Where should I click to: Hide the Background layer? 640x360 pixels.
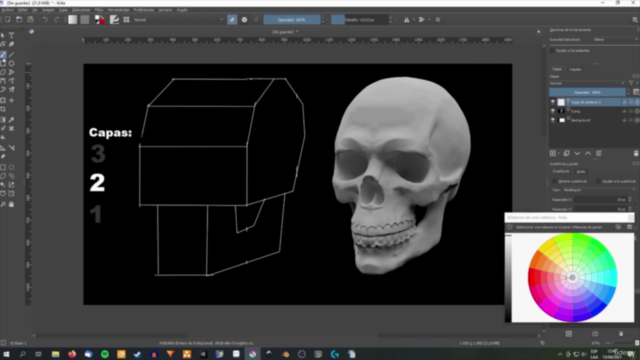click(553, 120)
